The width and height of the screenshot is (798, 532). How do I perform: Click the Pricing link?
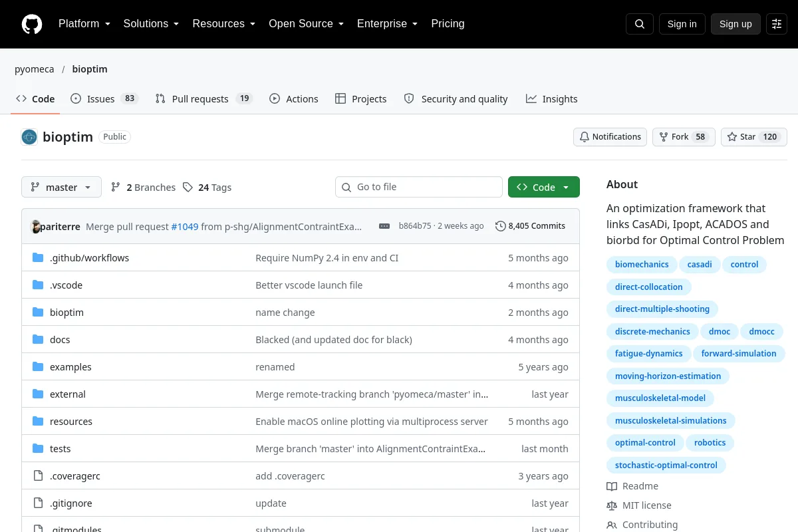tap(448, 23)
